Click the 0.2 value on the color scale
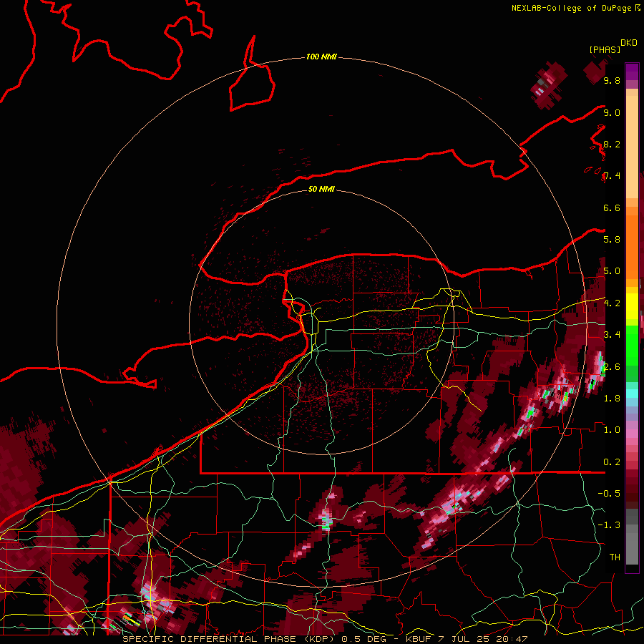This screenshot has height=644, width=644. coord(612,462)
